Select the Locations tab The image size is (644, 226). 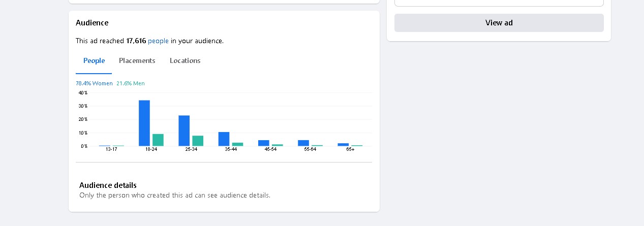(x=185, y=61)
